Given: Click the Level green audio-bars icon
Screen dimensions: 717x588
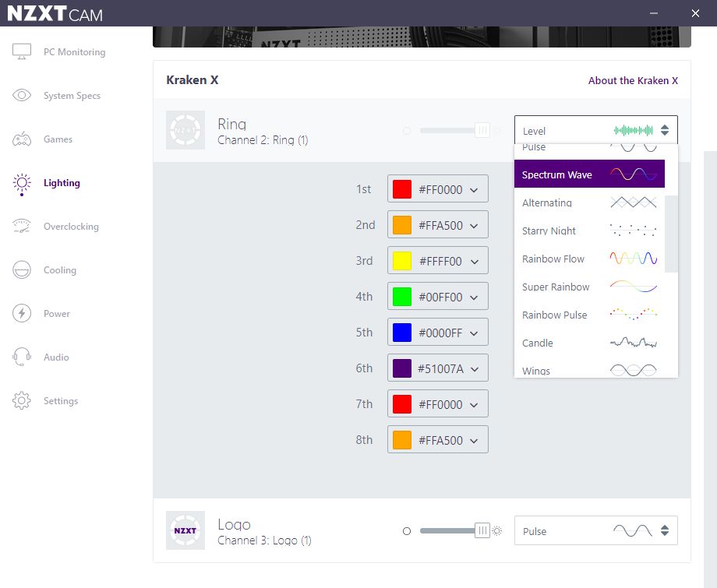Looking at the screenshot, I should click(x=634, y=131).
